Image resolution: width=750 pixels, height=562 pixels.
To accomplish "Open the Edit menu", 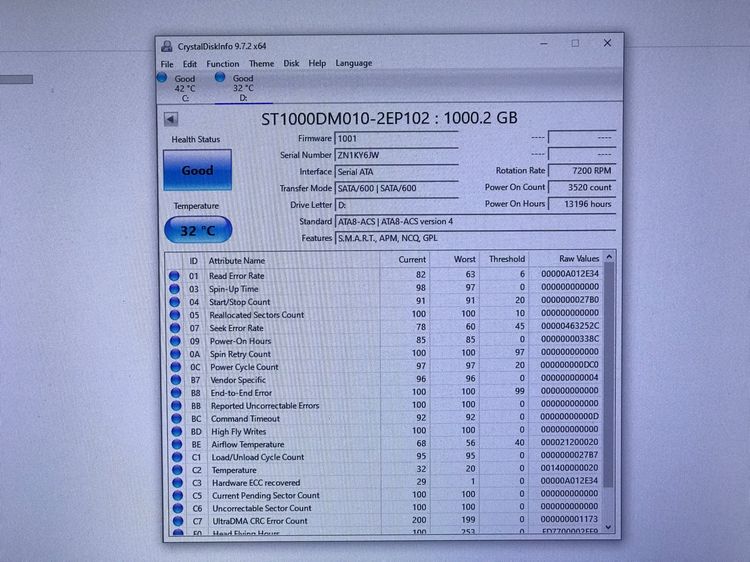I will (x=189, y=64).
